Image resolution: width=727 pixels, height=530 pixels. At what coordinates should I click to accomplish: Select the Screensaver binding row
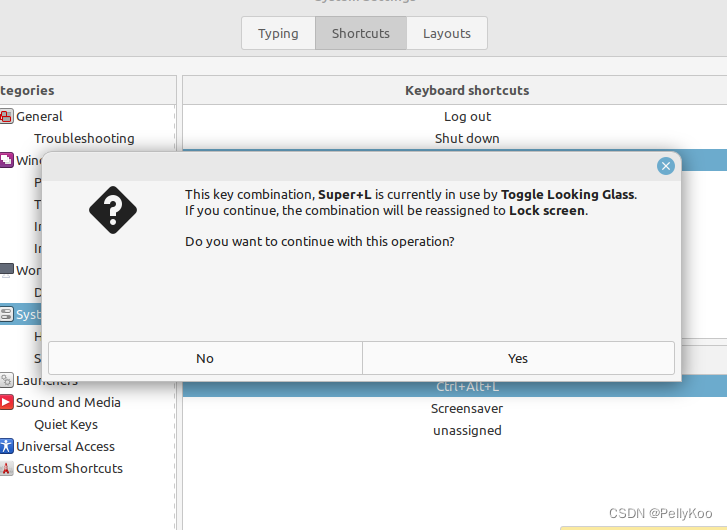tap(455, 409)
